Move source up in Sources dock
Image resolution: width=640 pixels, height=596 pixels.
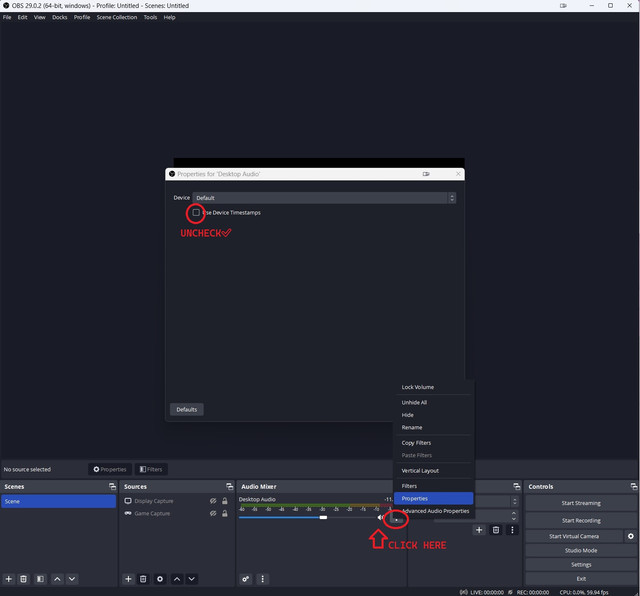tap(177, 578)
